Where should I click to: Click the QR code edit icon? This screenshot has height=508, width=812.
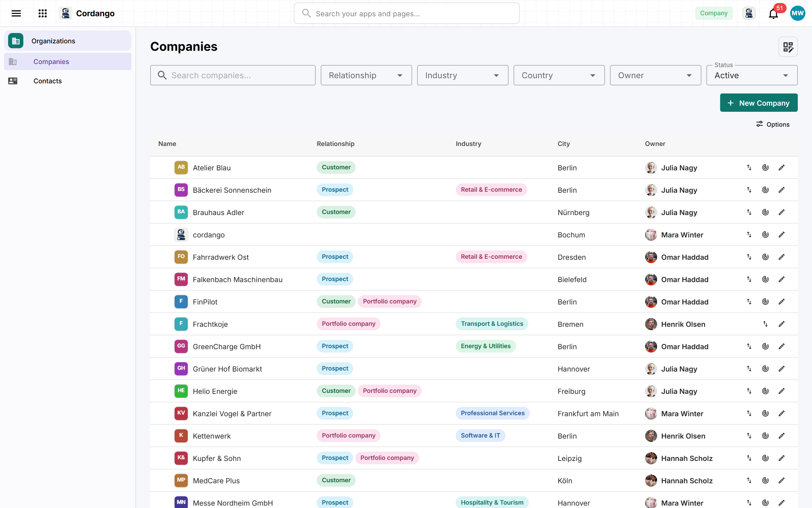[x=788, y=47]
